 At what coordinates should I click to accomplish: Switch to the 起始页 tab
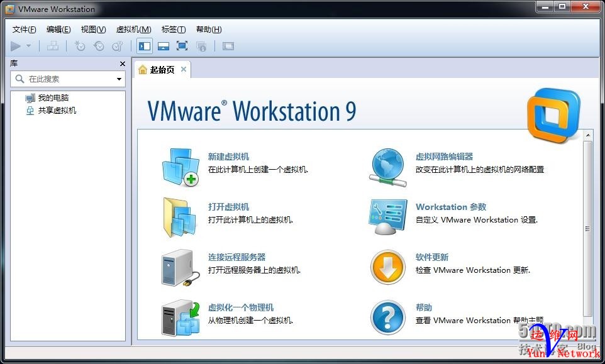162,70
